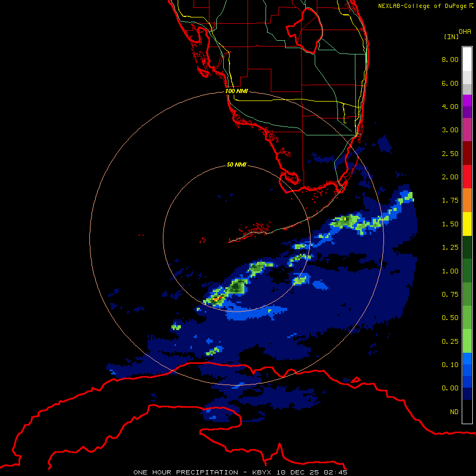The height and width of the screenshot is (476, 476).
Task: Click the 100 NMI range ring label
Action: 236,91
